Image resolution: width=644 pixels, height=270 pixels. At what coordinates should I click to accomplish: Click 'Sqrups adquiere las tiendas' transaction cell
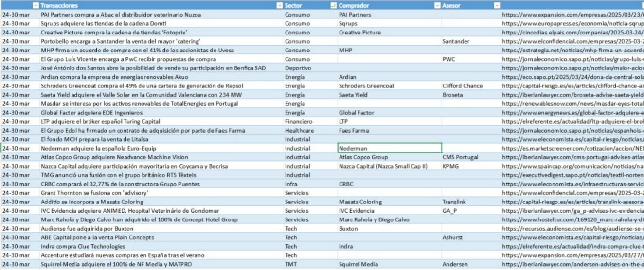tap(161, 23)
